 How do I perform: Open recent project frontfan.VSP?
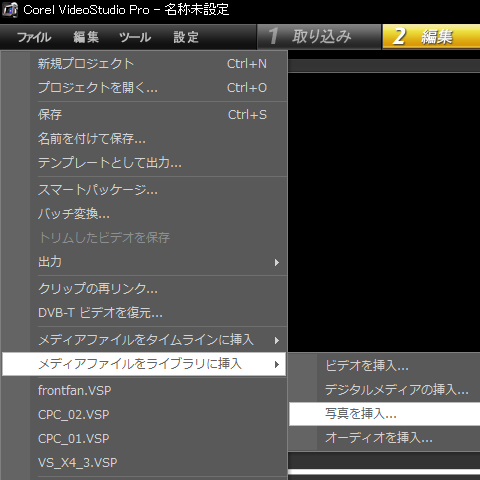coord(144,390)
